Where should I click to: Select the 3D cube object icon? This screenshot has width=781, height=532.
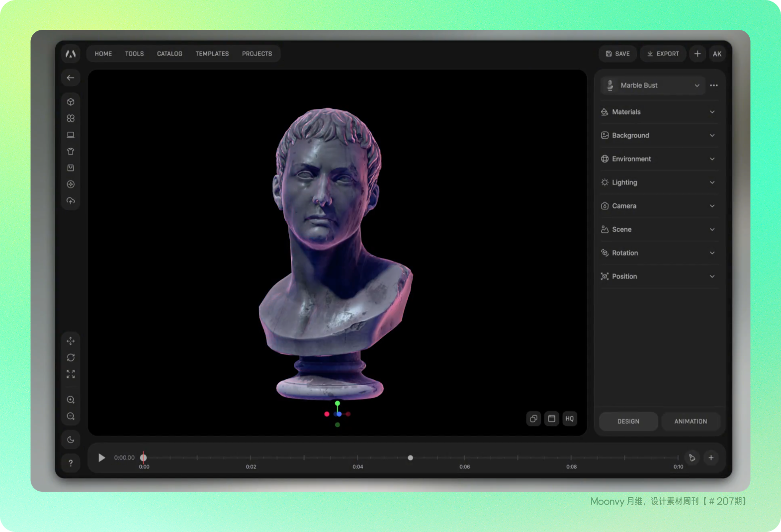(x=71, y=102)
